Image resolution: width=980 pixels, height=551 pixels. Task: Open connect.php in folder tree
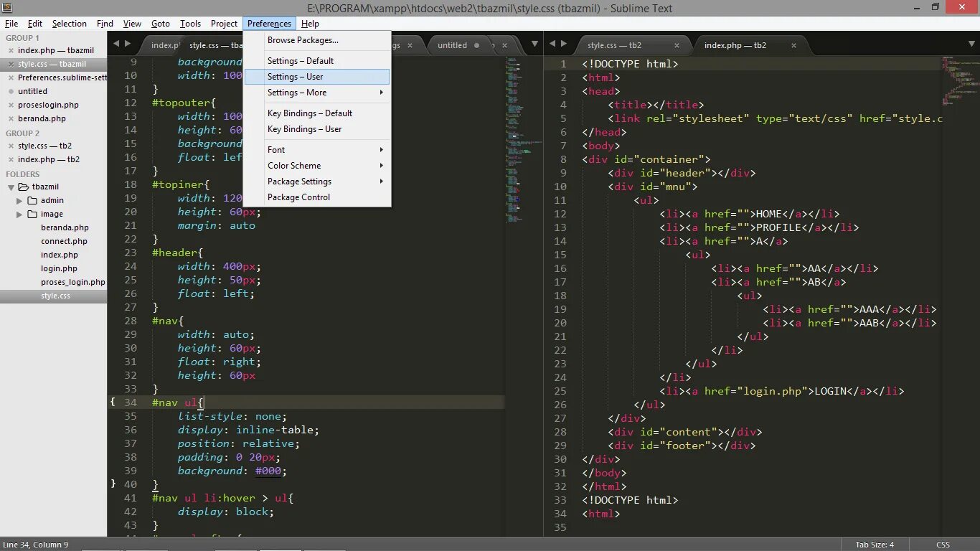click(x=64, y=241)
